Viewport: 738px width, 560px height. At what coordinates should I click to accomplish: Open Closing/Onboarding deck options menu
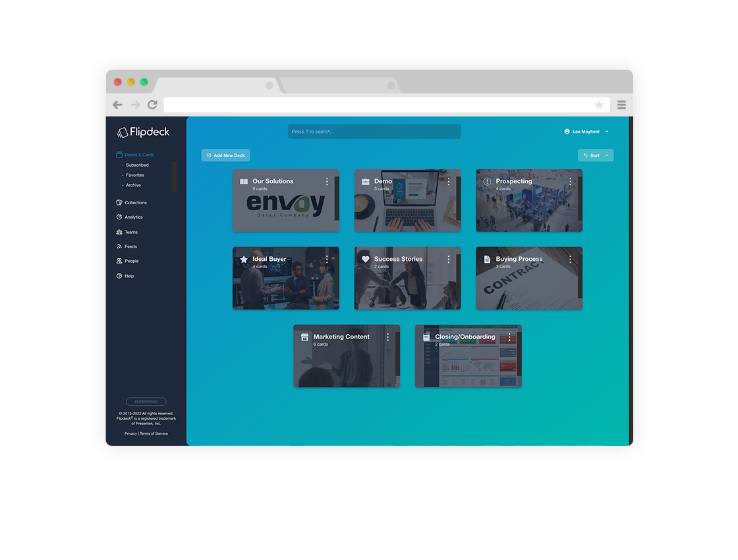pos(509,337)
